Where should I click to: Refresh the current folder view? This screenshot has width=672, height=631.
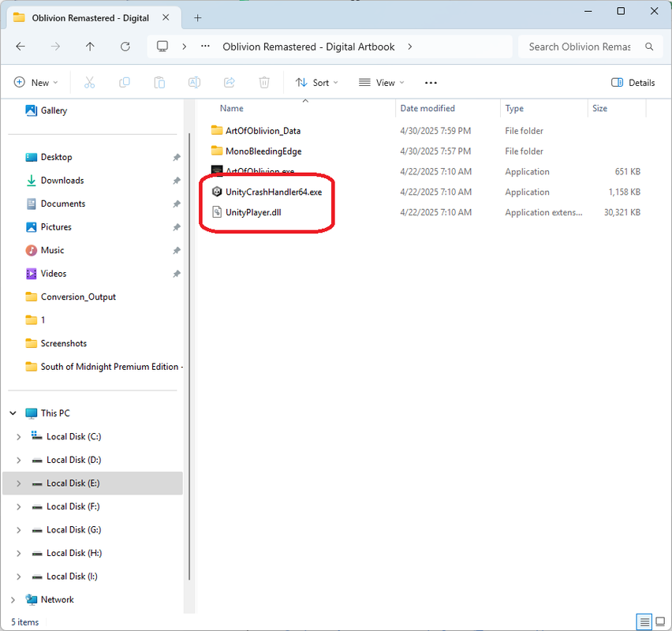(x=125, y=47)
